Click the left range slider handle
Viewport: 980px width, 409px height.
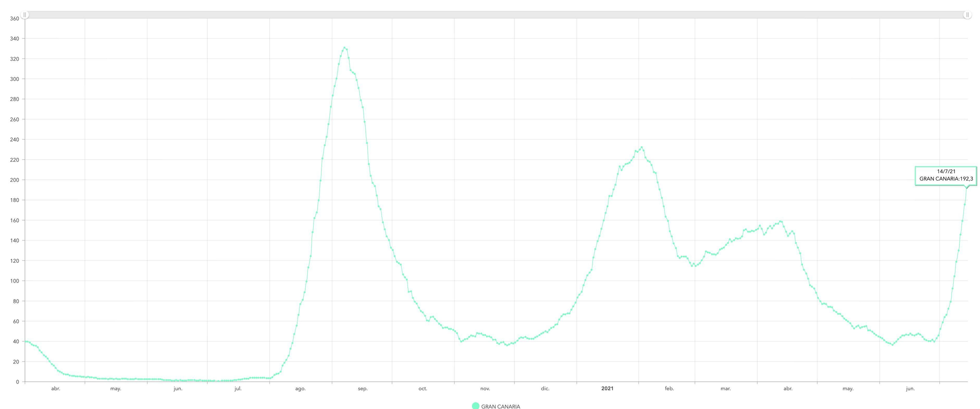[x=25, y=15]
